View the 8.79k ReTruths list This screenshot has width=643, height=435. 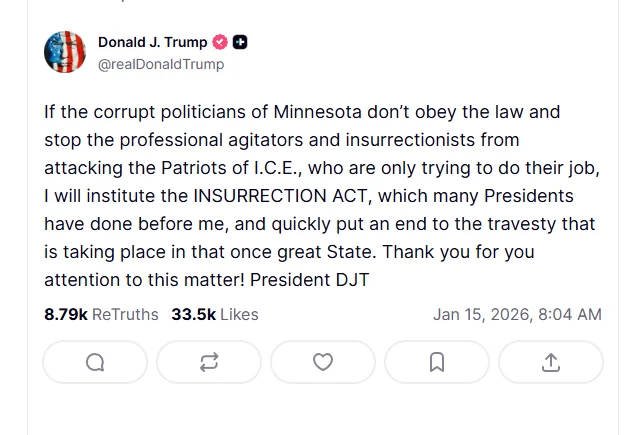[101, 314]
